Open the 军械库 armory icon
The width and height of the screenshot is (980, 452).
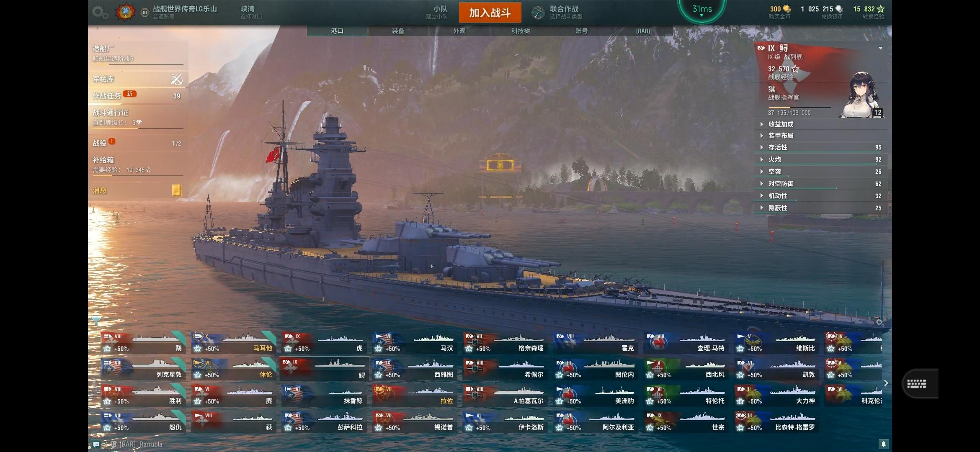pyautogui.click(x=177, y=79)
